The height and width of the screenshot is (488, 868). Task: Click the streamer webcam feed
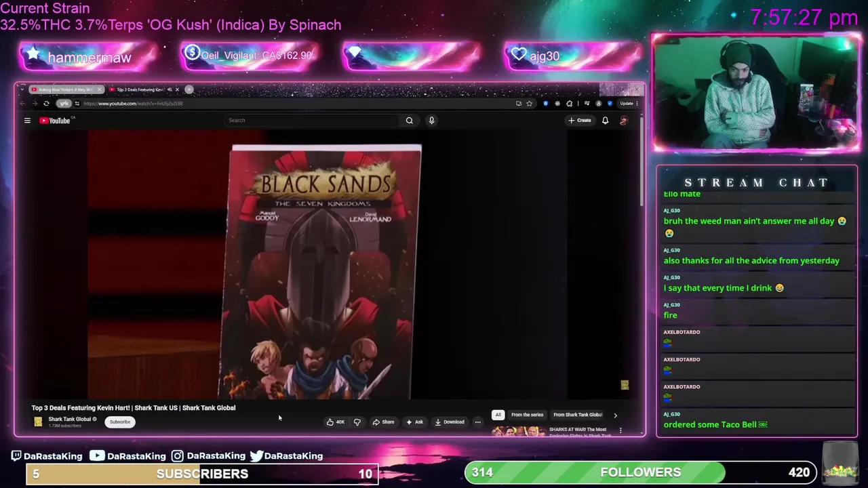[756, 93]
